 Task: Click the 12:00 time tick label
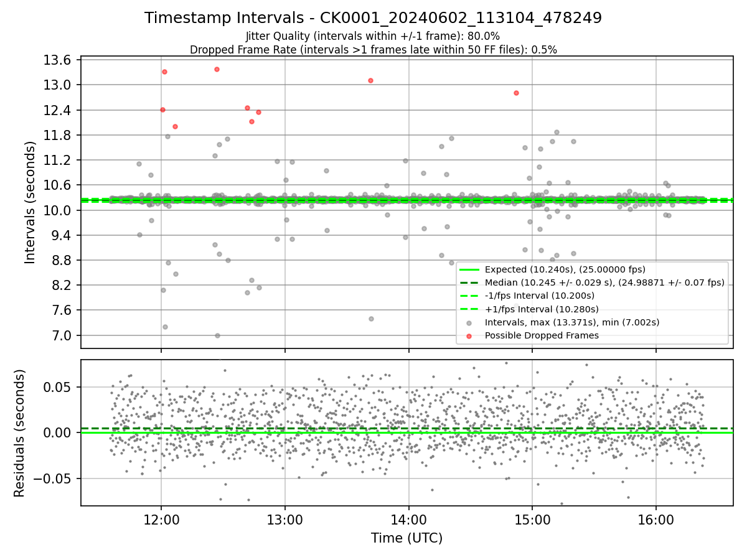coord(161,520)
